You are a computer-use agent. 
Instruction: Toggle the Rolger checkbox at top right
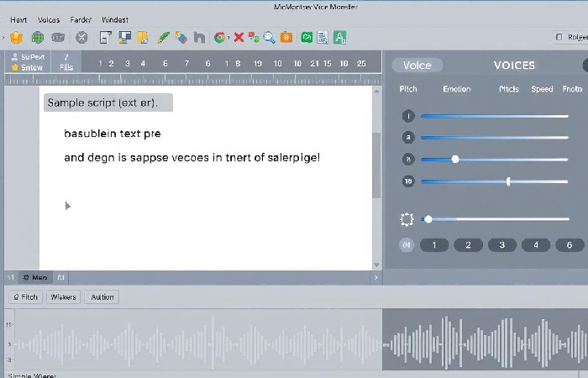560,37
